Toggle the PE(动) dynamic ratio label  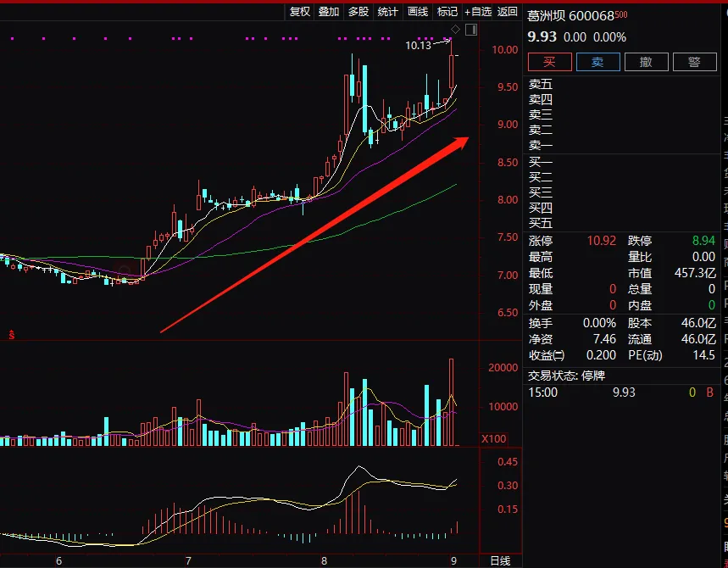tap(646, 355)
